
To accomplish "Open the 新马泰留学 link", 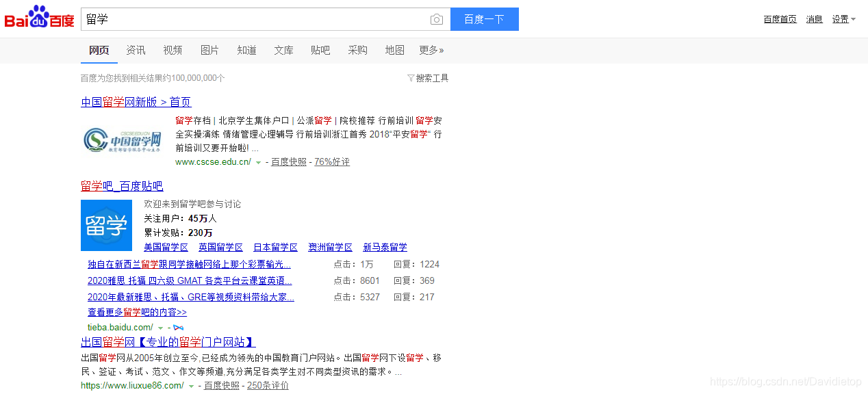I will (385, 248).
